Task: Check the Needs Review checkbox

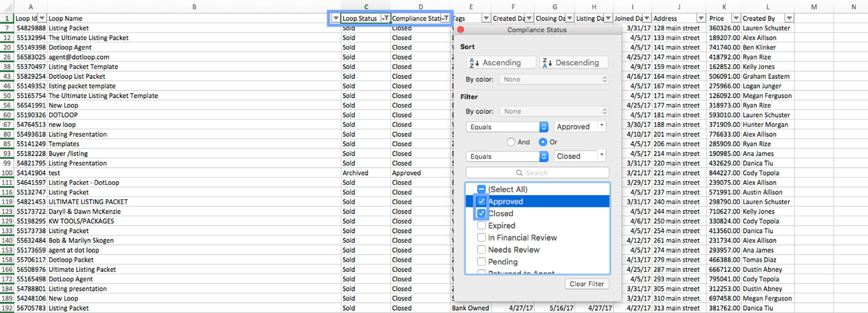Action: (481, 250)
